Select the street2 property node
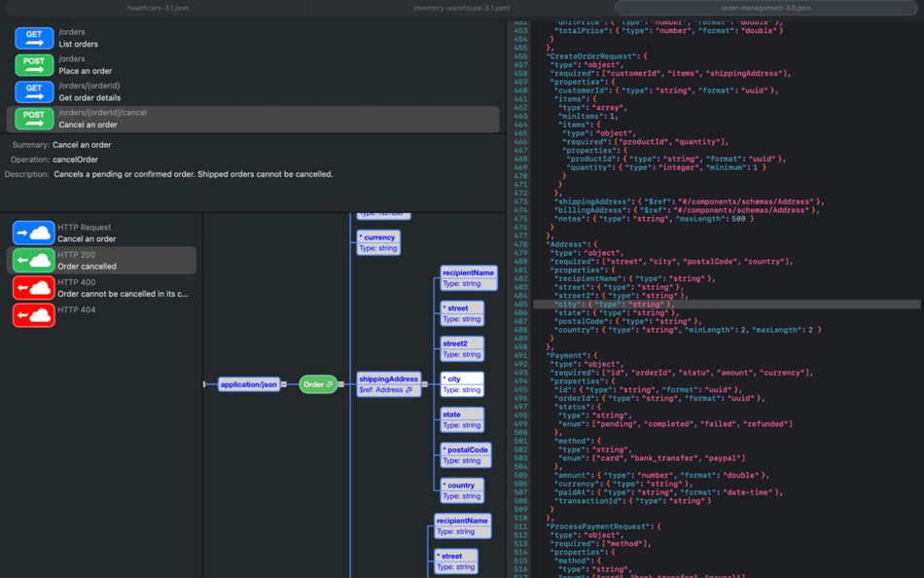Screen dimensions: 924x578 (462, 349)
